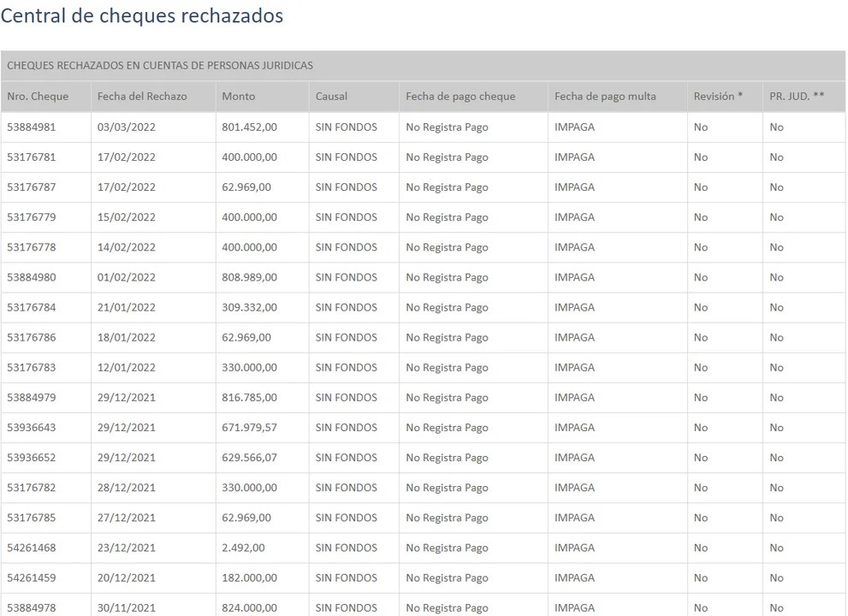Click the "Causal" column header
Image resolution: width=848 pixels, height=616 pixels.
(331, 97)
